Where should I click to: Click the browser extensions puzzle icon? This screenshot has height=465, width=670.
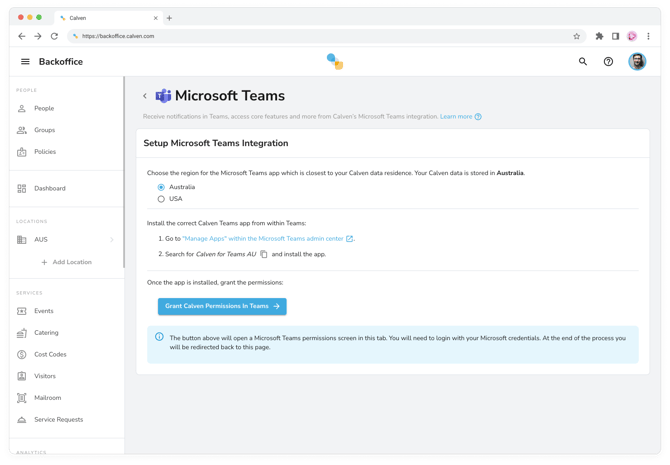(599, 36)
